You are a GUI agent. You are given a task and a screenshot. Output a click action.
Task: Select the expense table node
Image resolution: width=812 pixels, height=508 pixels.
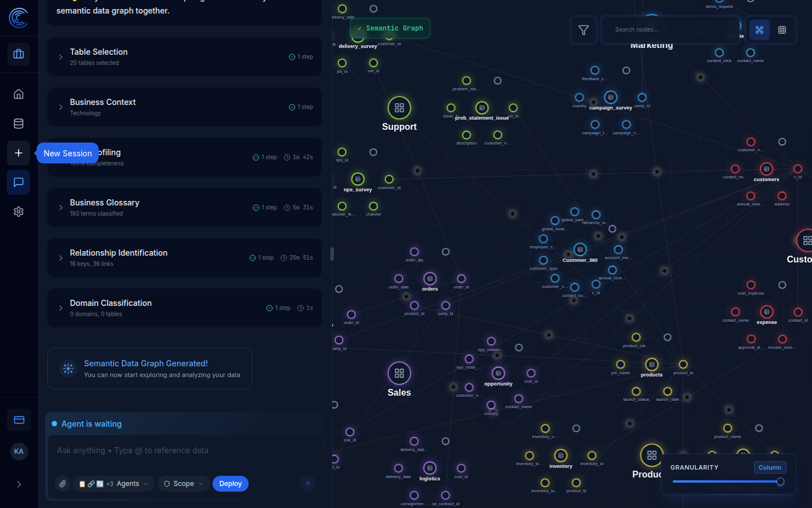pyautogui.click(x=766, y=312)
